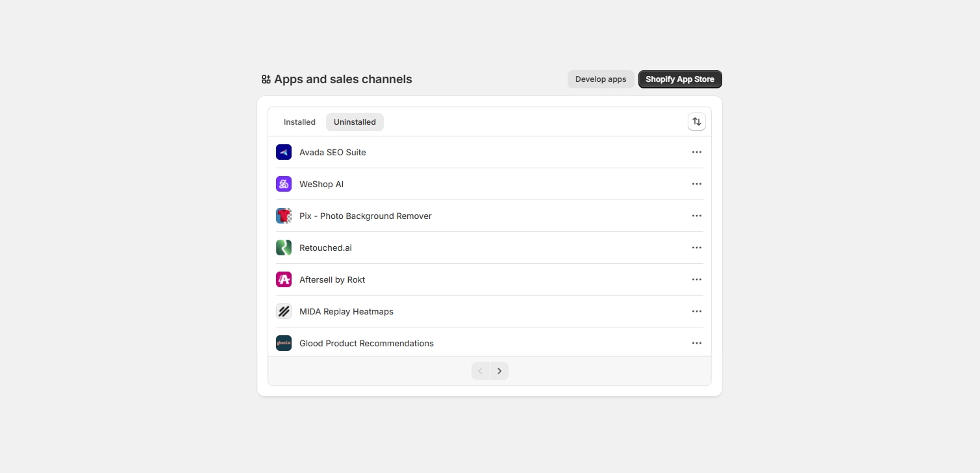Select the Uninstalled tab
980x473 pixels.
tap(355, 121)
